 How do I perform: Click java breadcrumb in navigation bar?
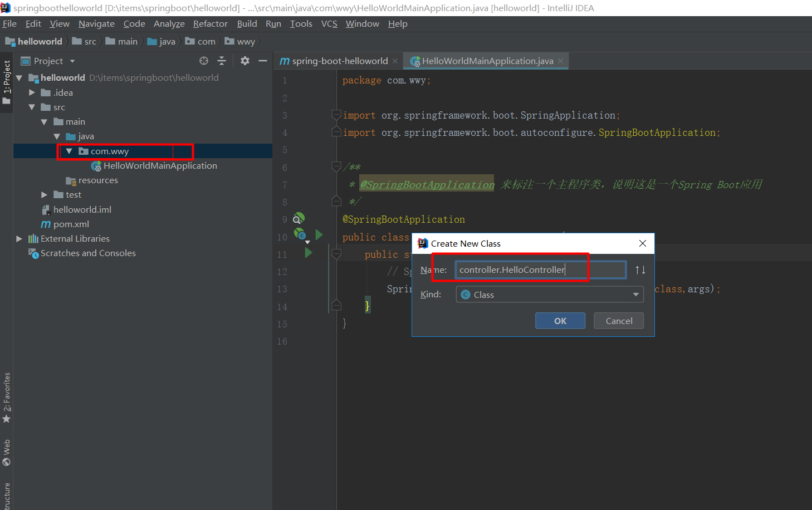162,41
